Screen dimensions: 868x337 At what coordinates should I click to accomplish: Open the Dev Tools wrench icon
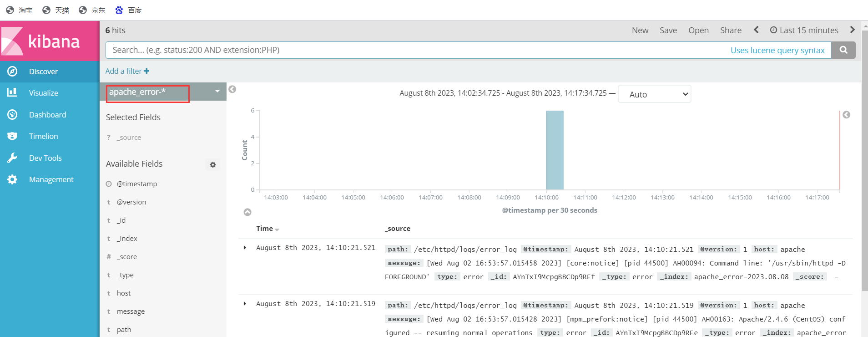pos(12,158)
